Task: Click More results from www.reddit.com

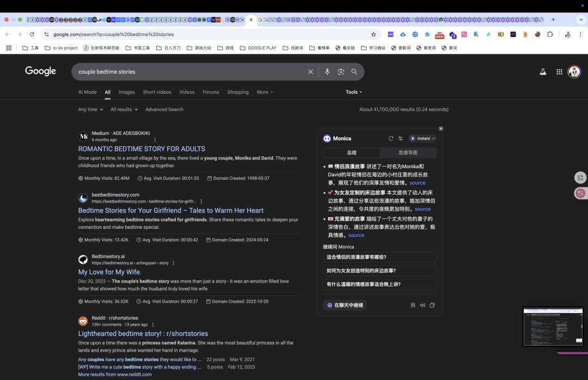Action: 115,375
